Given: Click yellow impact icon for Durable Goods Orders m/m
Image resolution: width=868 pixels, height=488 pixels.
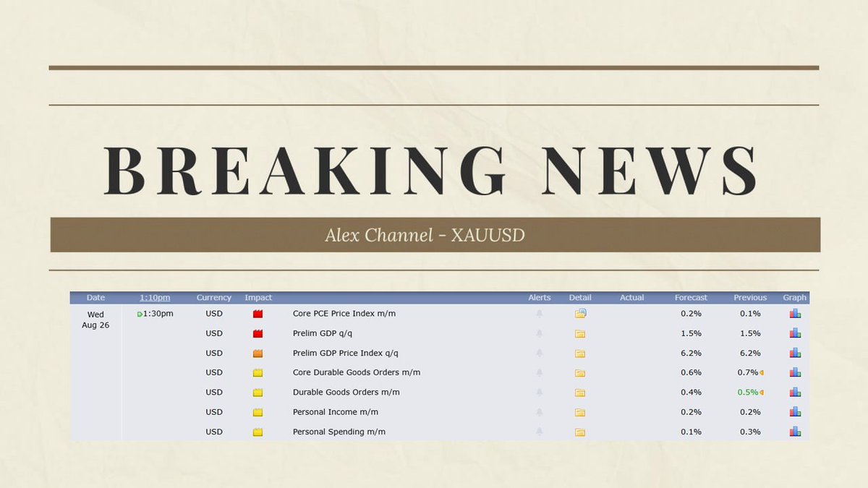Looking at the screenshot, I should point(258,393).
